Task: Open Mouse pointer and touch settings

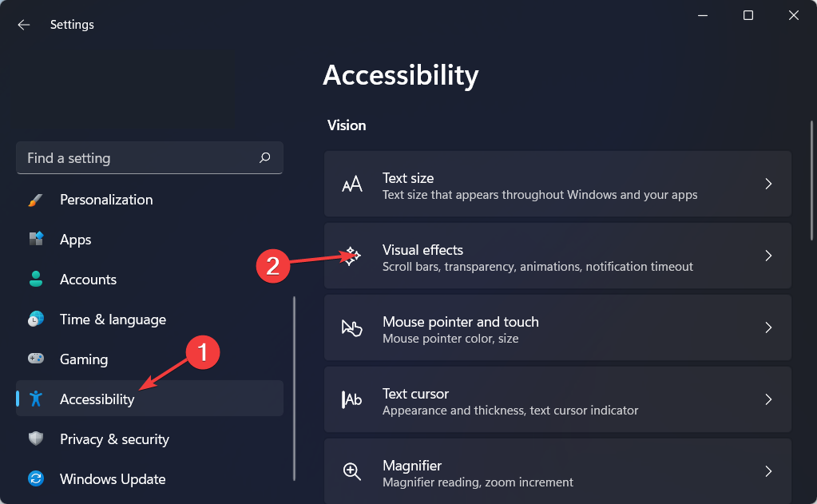Action: tap(557, 327)
